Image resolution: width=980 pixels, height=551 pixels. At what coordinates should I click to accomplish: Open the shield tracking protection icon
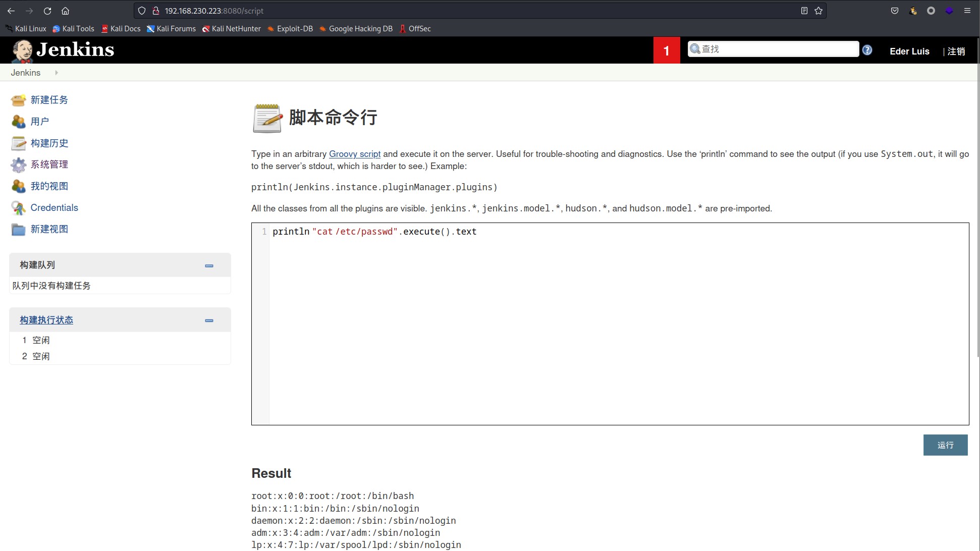[x=142, y=11]
